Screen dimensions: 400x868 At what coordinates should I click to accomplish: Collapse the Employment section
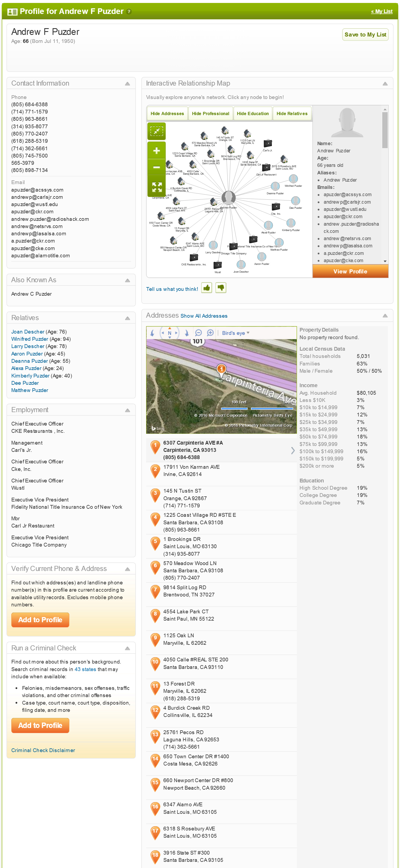[128, 410]
